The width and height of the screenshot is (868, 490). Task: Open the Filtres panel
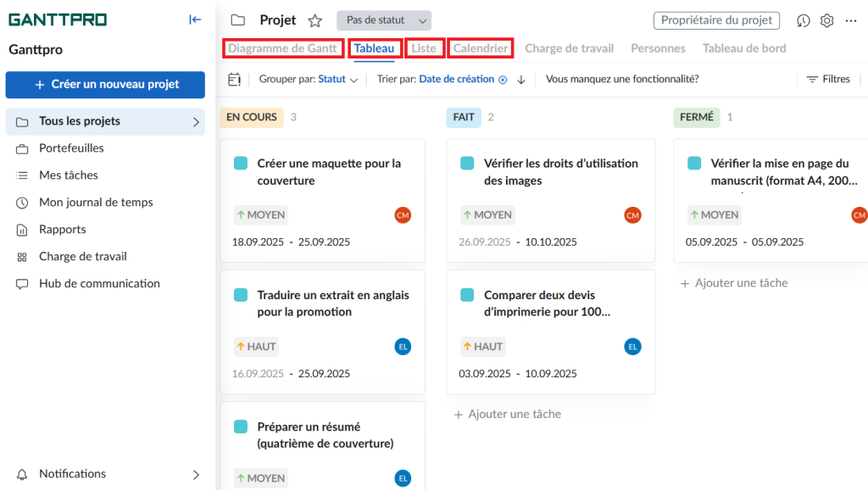827,78
